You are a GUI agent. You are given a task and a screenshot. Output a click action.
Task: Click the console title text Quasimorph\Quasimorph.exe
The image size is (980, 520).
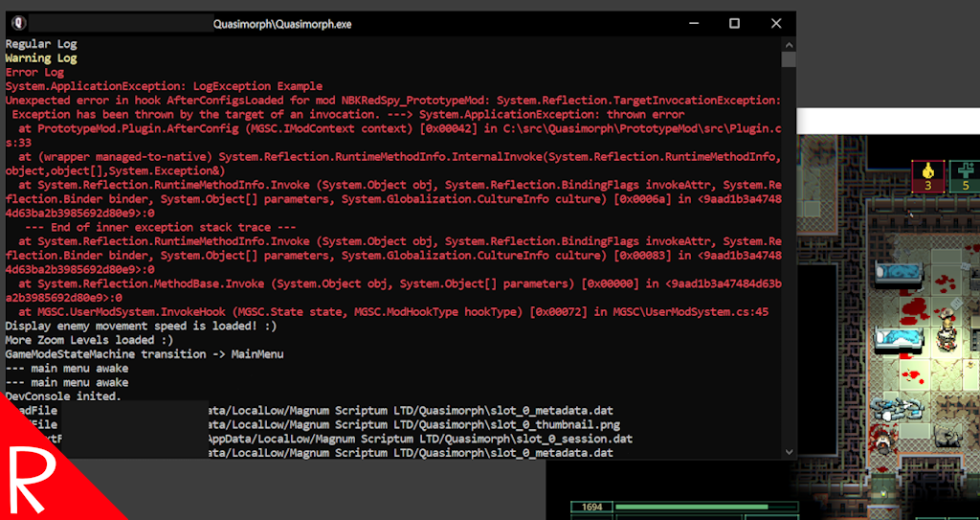pyautogui.click(x=282, y=24)
